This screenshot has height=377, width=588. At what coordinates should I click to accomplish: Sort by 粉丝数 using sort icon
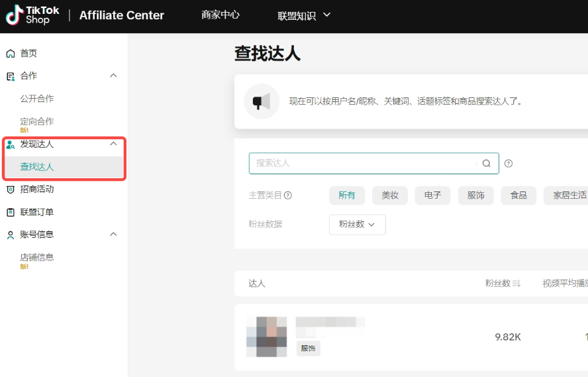pos(516,283)
